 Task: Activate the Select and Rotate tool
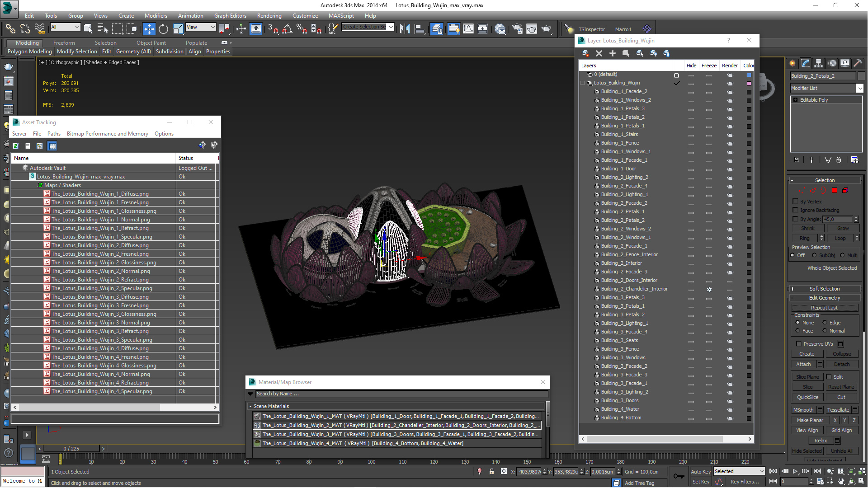point(163,29)
